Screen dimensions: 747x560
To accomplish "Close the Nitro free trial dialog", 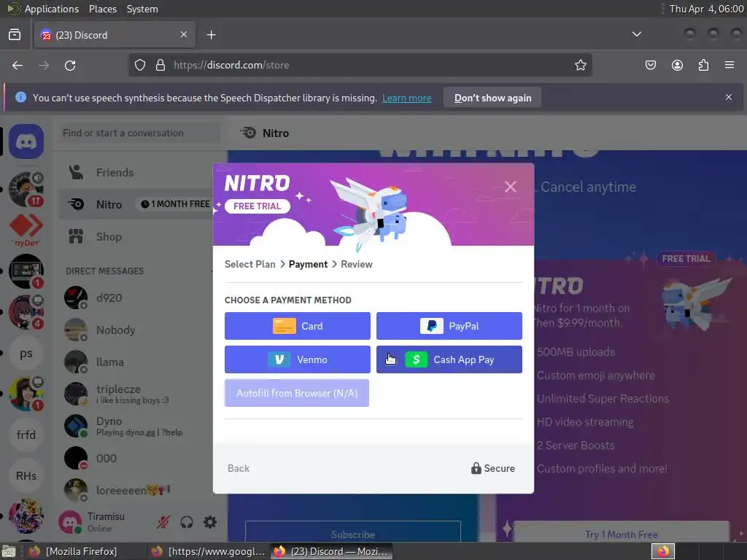I will click(x=510, y=187).
